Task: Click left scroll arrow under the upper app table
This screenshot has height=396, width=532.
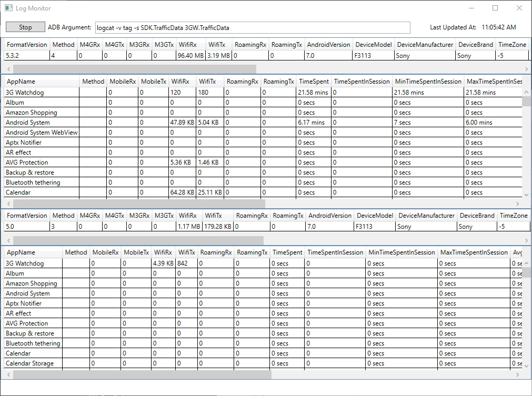Action: pyautogui.click(x=9, y=204)
